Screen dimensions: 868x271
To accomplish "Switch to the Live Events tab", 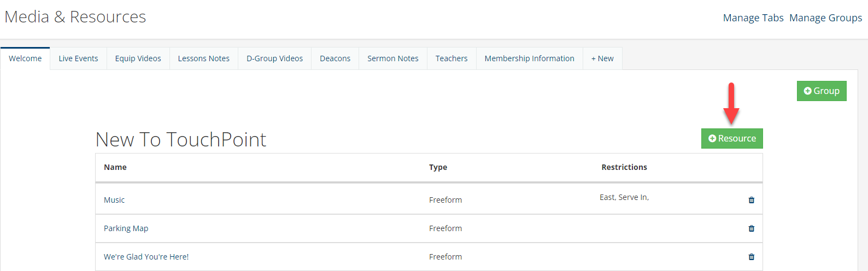I will point(78,58).
